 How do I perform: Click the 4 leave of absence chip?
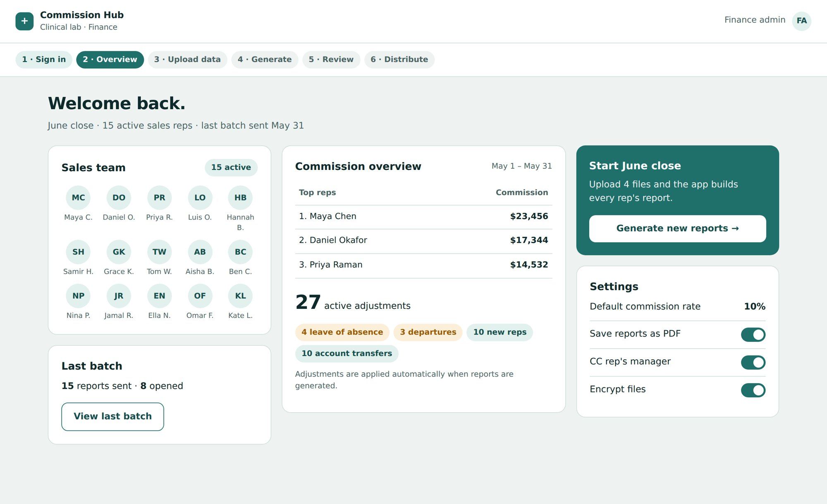[342, 332]
